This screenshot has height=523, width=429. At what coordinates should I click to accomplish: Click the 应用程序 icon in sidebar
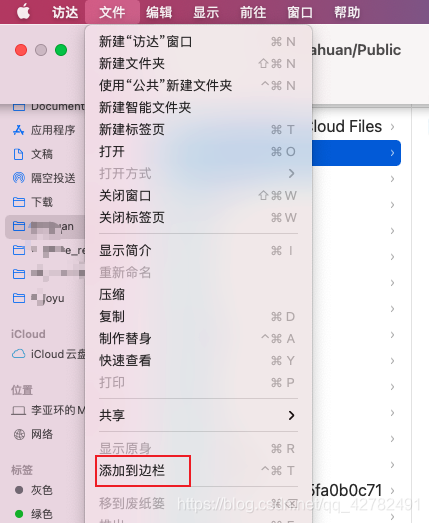tap(18, 130)
